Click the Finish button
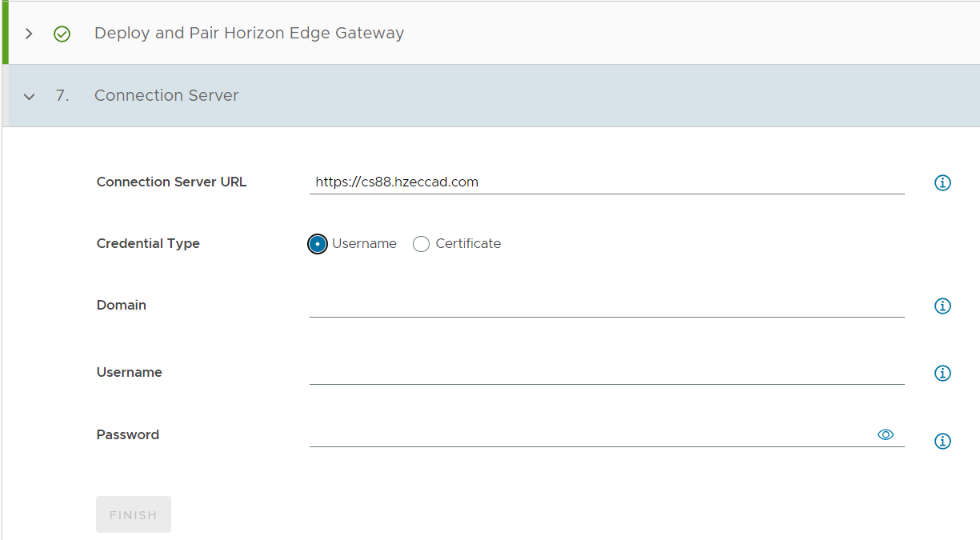Image resolution: width=980 pixels, height=540 pixels. (x=134, y=514)
